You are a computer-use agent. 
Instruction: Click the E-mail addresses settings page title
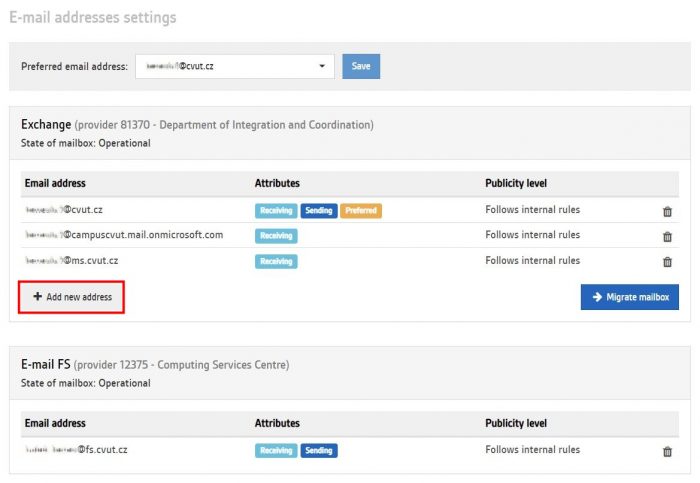pos(93,17)
